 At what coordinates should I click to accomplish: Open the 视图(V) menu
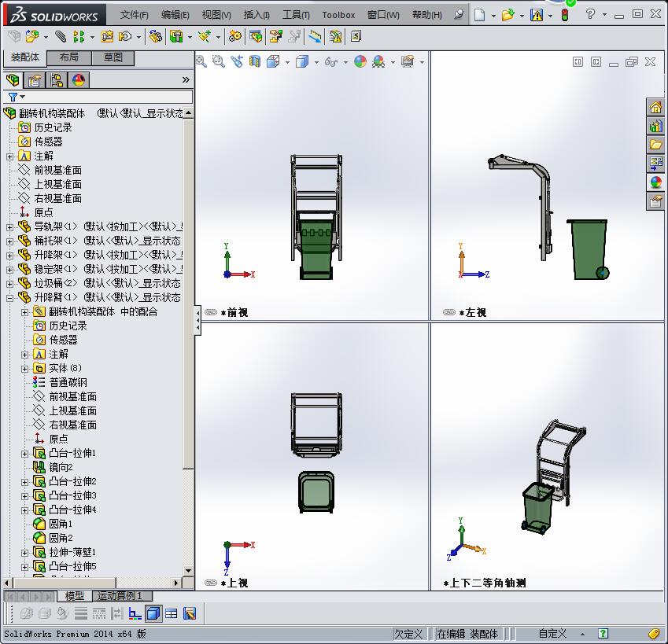(216, 15)
